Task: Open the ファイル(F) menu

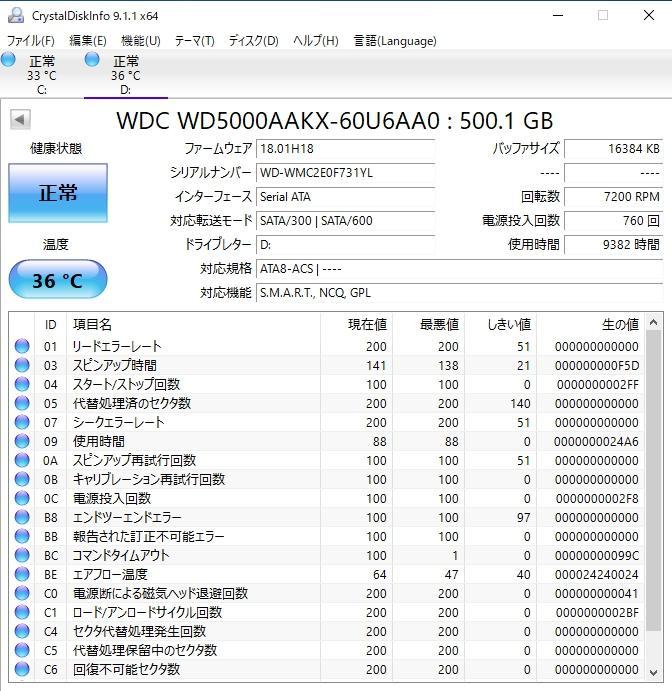Action: point(30,41)
